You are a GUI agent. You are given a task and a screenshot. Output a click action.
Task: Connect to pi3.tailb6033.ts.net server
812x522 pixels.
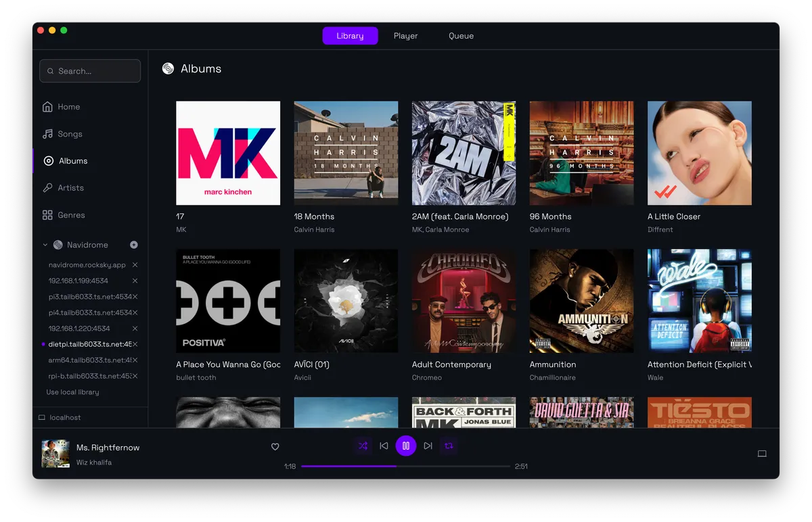pos(89,297)
